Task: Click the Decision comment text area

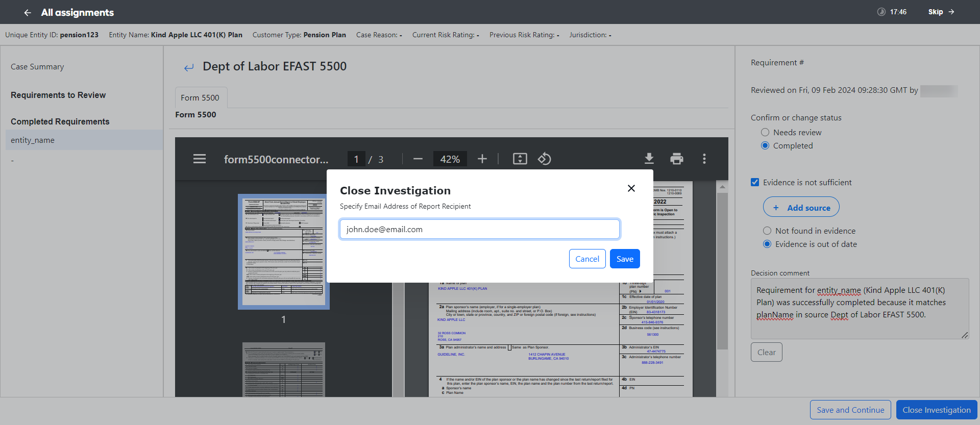Action: click(x=860, y=309)
